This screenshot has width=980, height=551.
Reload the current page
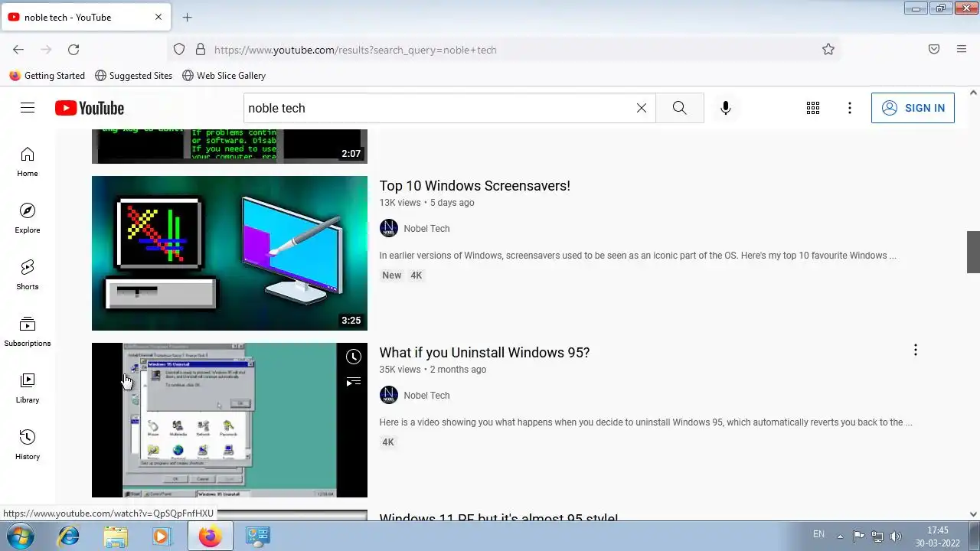73,50
